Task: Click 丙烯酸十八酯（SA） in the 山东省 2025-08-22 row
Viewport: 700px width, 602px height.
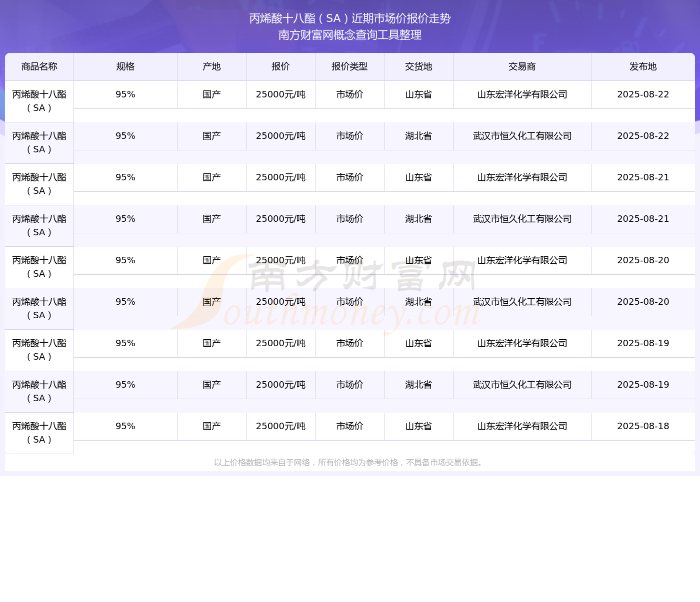Action: [39, 101]
